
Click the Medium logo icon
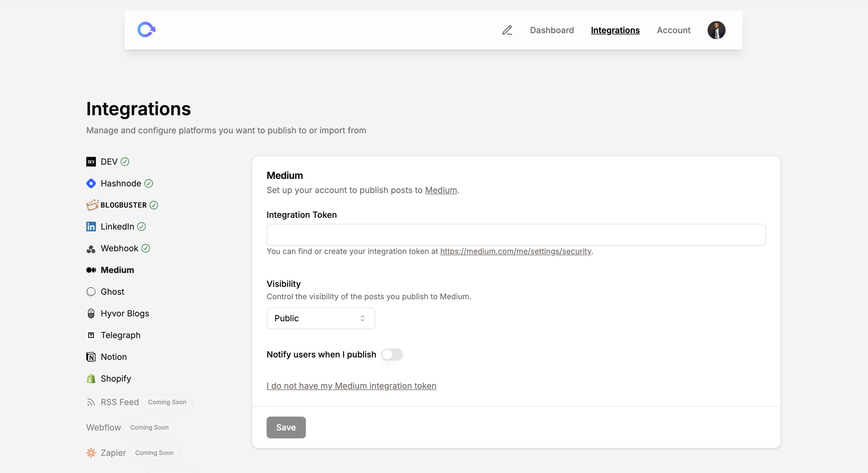91,270
